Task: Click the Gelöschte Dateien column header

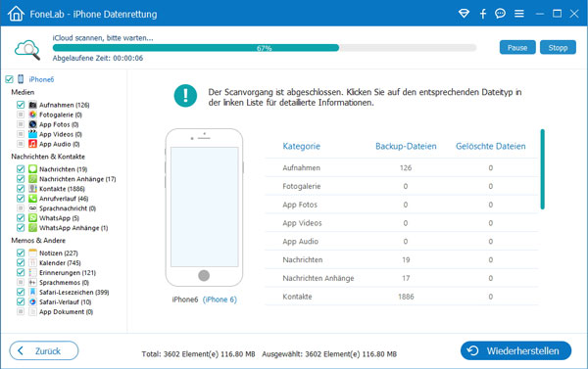Action: click(491, 146)
